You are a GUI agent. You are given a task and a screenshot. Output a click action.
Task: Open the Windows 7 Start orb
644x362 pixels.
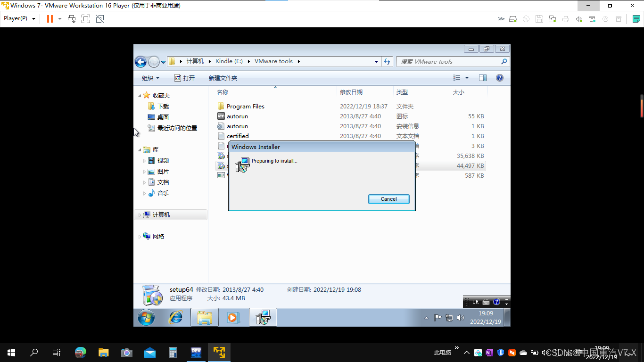click(146, 318)
